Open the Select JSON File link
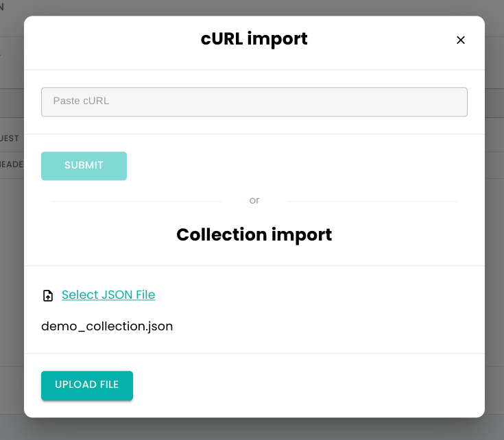504x440 pixels. tap(108, 295)
